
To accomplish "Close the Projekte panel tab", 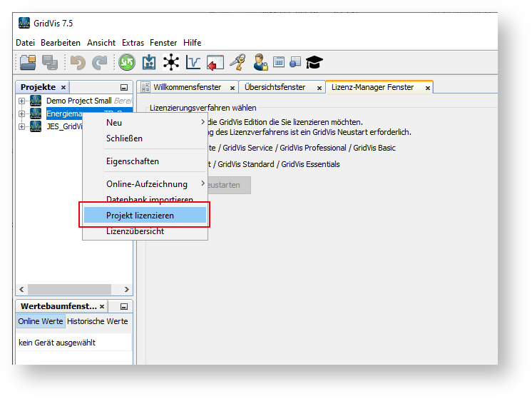I will (x=63, y=88).
